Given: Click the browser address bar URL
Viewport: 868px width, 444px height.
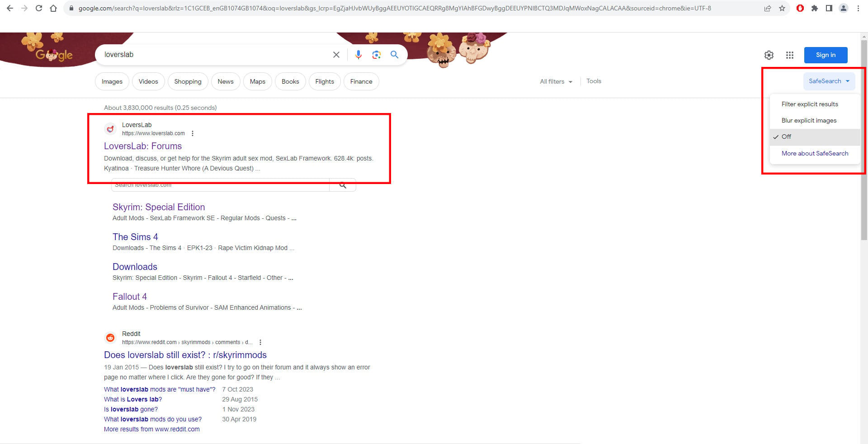Looking at the screenshot, I should click(394, 8).
